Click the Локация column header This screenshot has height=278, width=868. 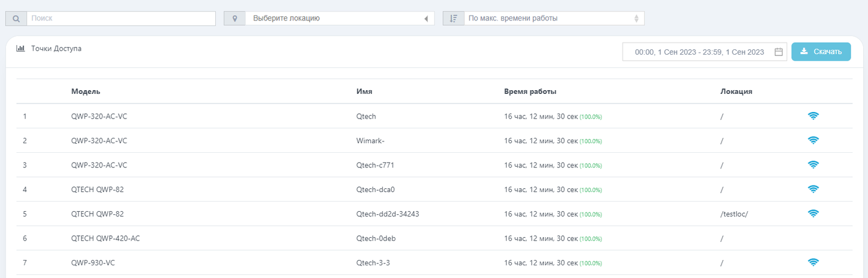click(x=736, y=91)
